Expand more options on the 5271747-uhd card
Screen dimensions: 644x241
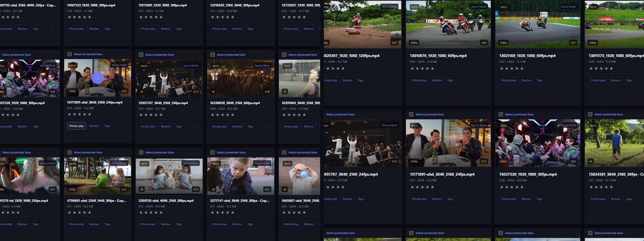click(x=268, y=224)
